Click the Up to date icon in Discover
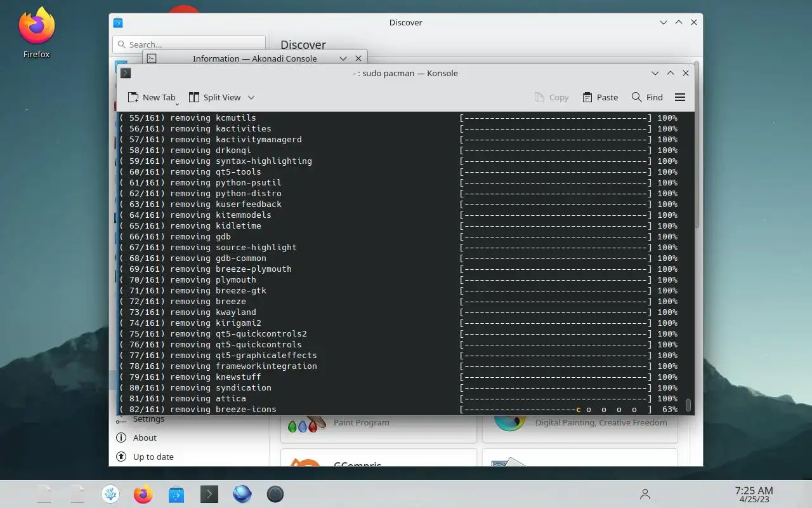The image size is (812, 508). (121, 457)
